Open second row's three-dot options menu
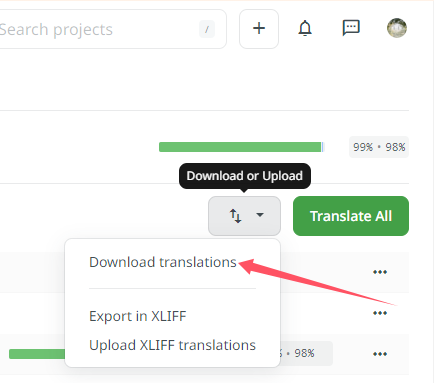 pos(380,313)
